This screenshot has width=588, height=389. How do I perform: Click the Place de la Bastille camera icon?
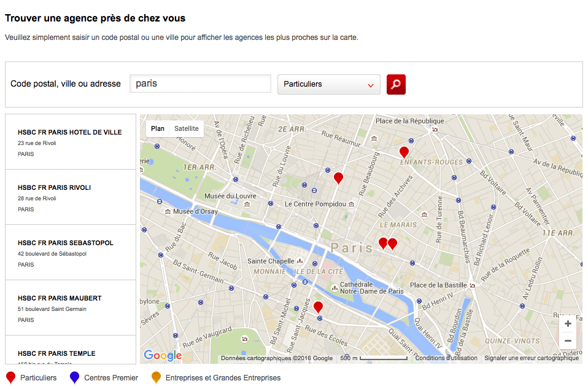(473, 285)
